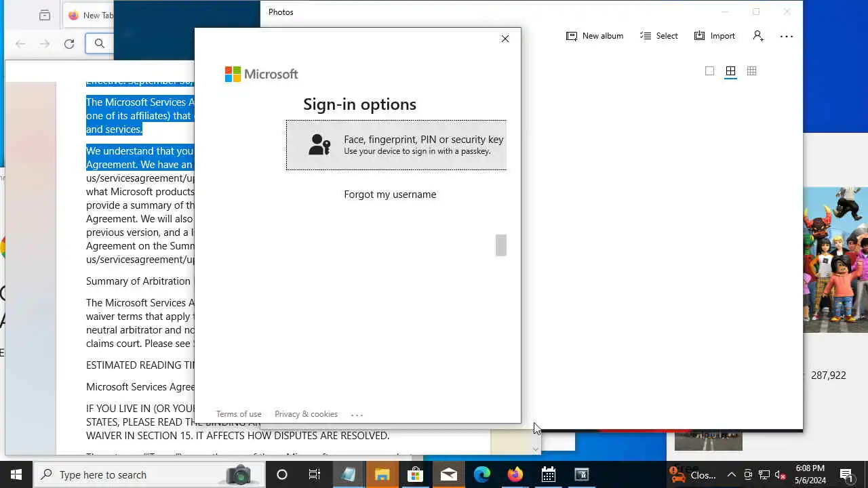This screenshot has width=868, height=488.
Task: Open Cortana circle on the taskbar
Action: (x=282, y=474)
